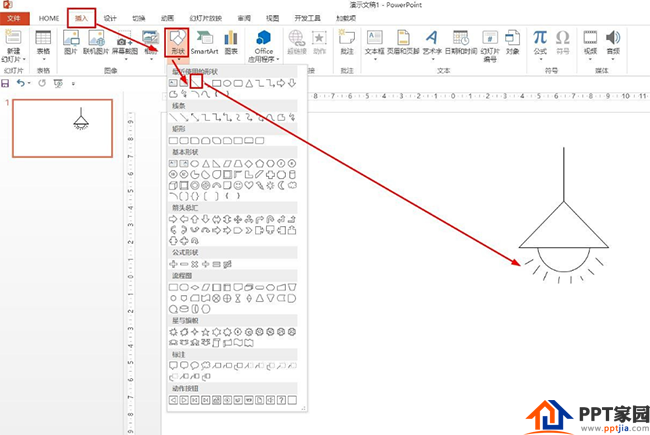
Task: Click the Undo arrow in quick toolbar
Action: pos(21,83)
